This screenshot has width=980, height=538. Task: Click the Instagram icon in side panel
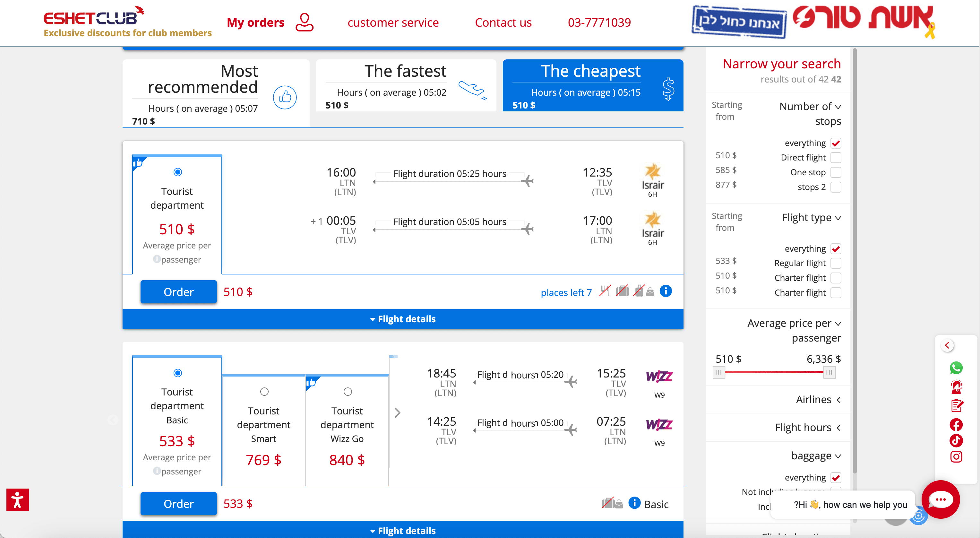(x=956, y=456)
